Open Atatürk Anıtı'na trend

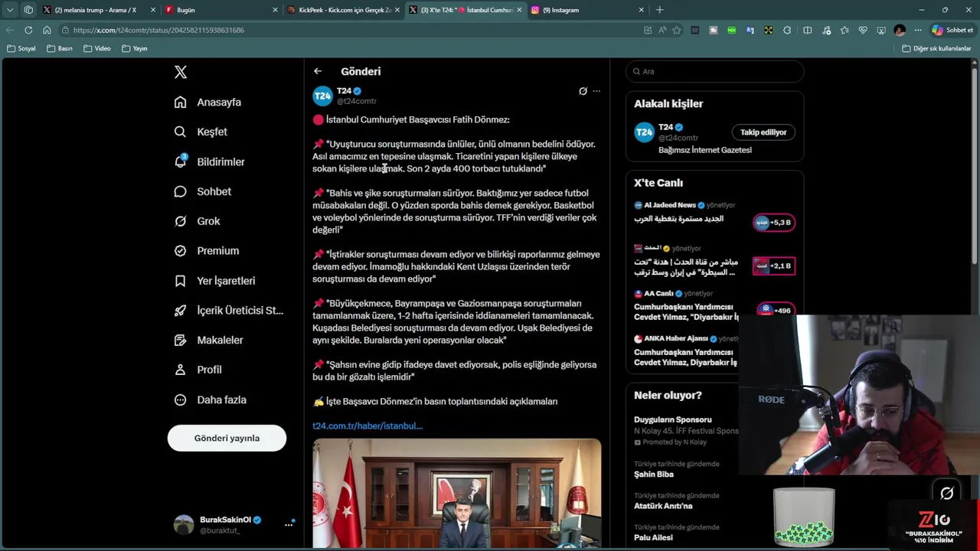(676, 500)
